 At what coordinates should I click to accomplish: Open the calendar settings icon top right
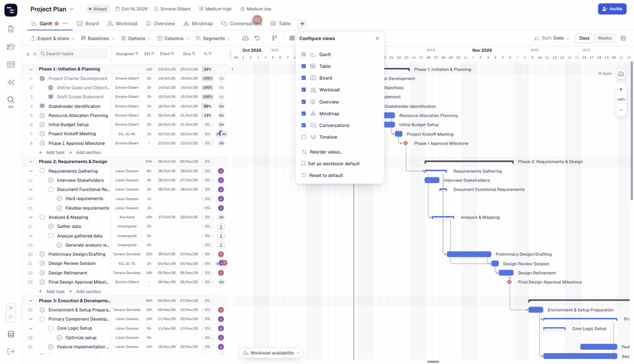click(x=623, y=39)
